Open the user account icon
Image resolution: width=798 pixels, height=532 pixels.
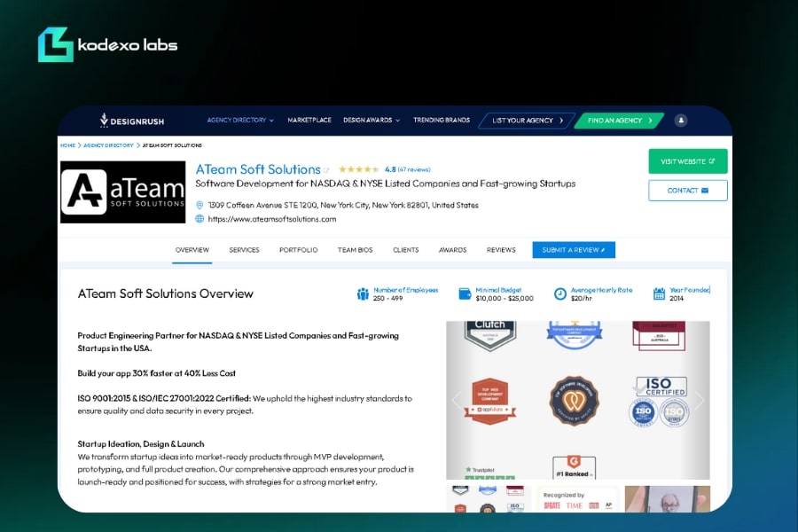tap(680, 121)
